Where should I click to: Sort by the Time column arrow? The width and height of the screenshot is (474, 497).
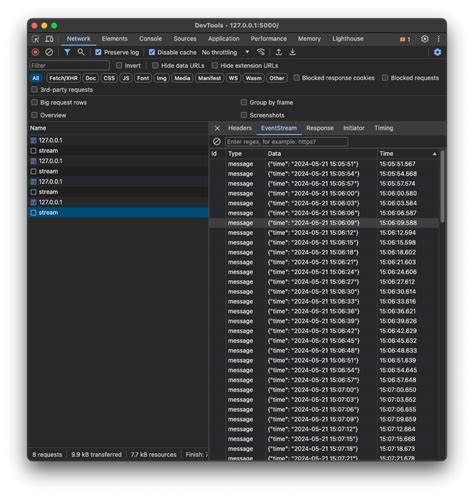coord(434,154)
